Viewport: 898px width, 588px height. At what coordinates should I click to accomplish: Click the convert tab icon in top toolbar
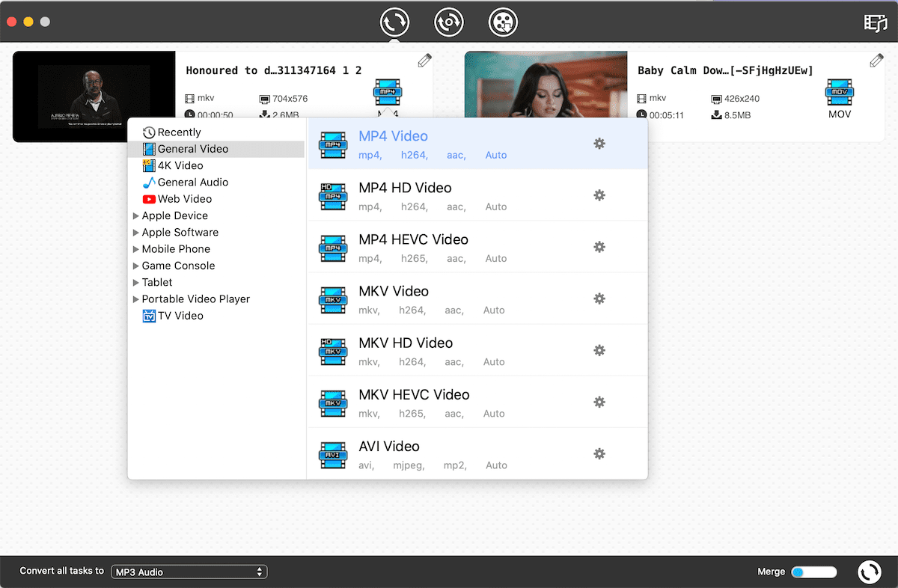[394, 22]
